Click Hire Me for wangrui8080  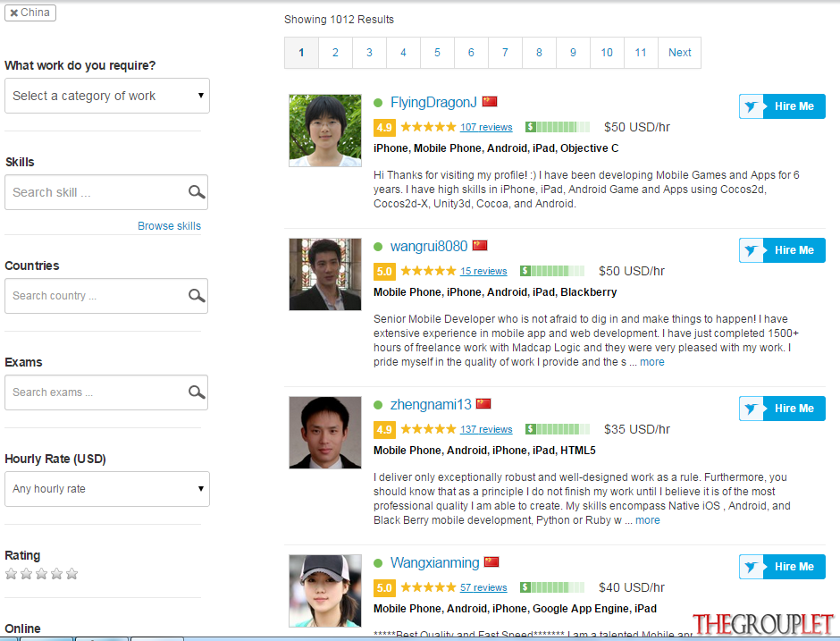click(x=782, y=250)
